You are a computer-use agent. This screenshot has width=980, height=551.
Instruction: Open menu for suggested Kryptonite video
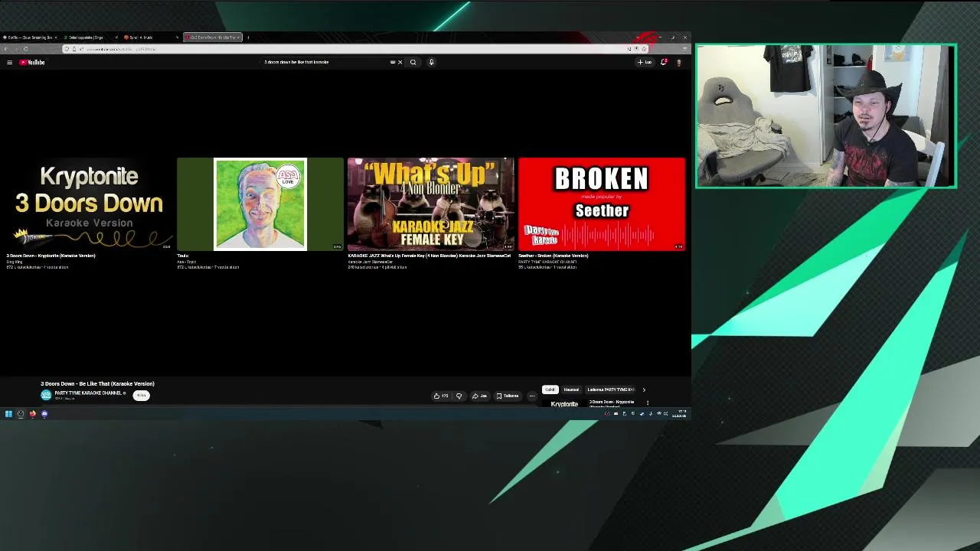[x=647, y=403]
